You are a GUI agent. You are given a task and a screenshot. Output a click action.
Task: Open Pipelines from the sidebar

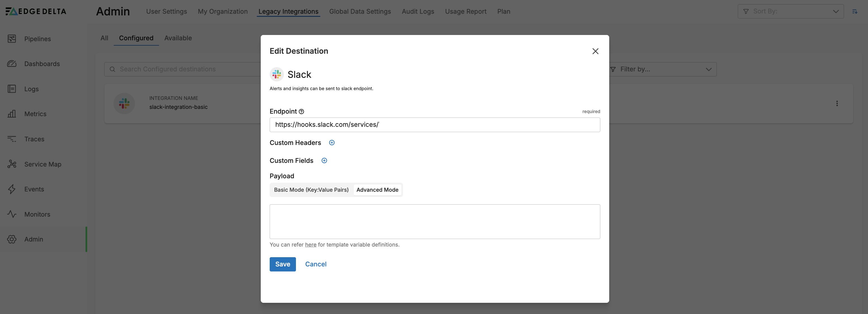(x=37, y=39)
